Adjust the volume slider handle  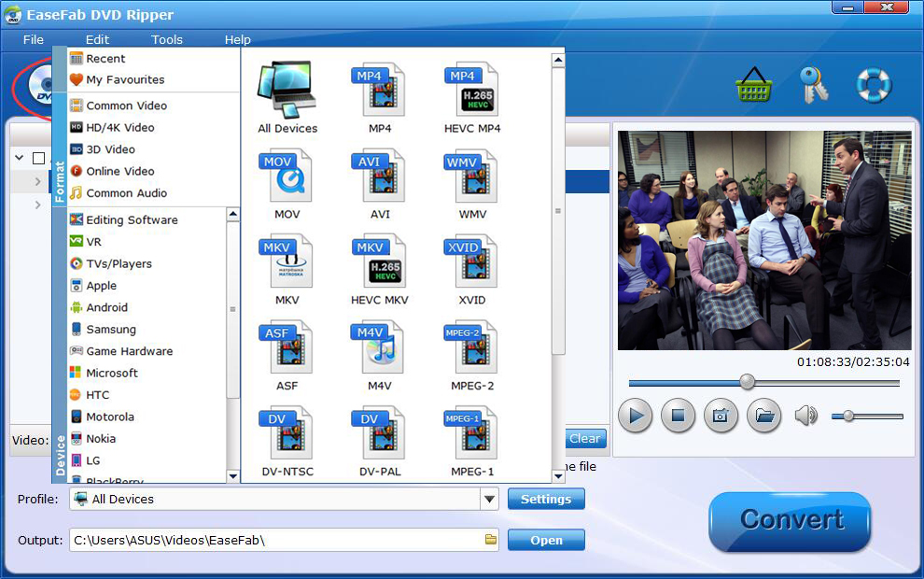pos(848,416)
